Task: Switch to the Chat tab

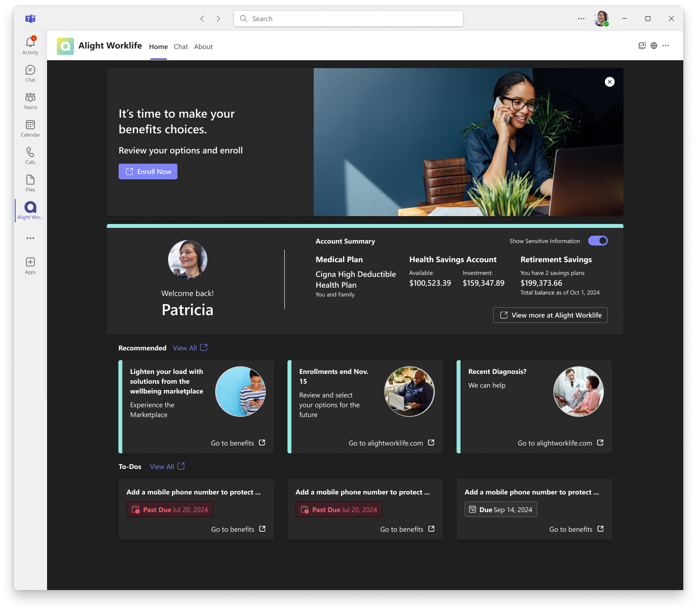Action: 181,47
